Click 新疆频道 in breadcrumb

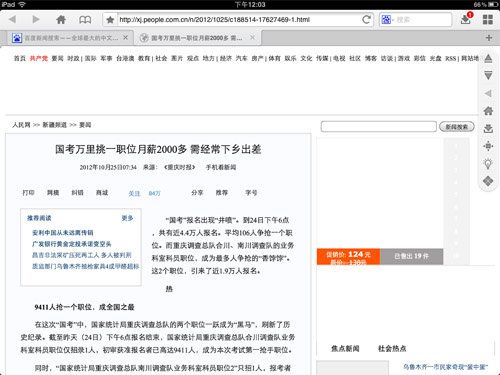pyautogui.click(x=55, y=125)
